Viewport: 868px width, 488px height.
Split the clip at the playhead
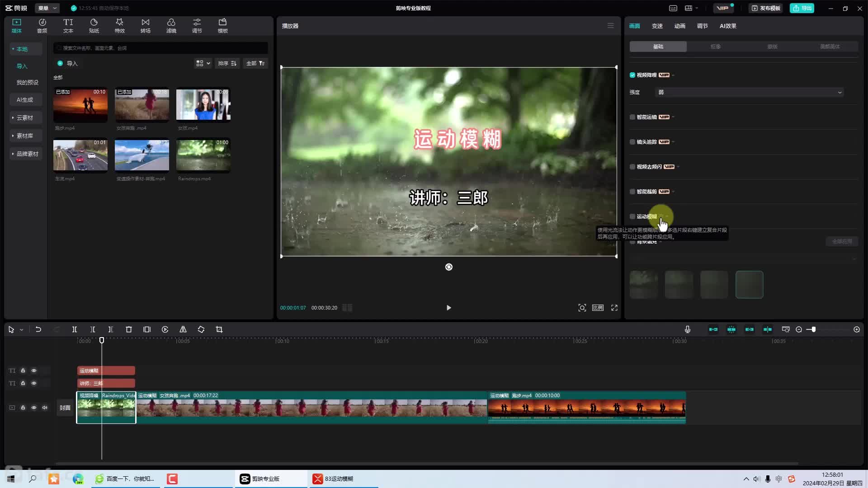point(75,330)
